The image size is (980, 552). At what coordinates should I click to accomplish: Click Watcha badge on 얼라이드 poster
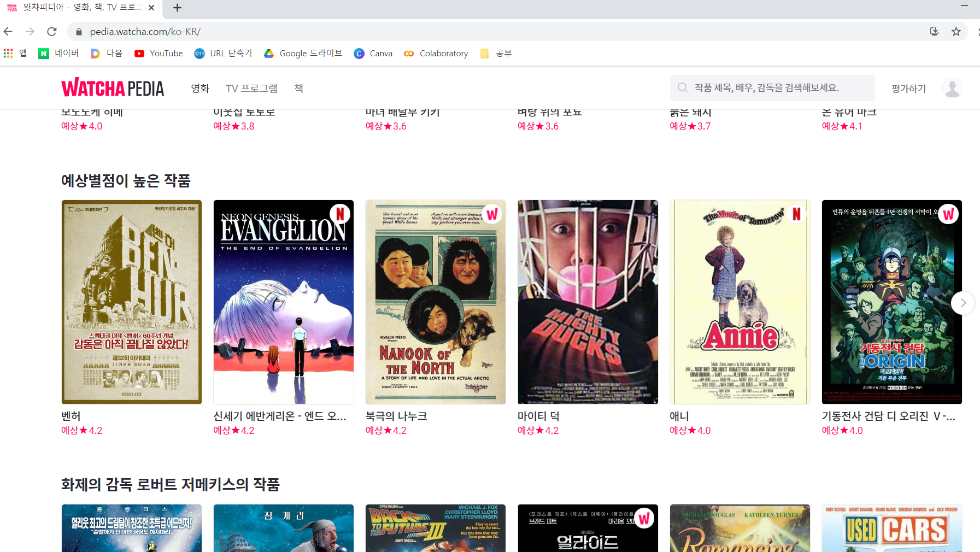pyautogui.click(x=644, y=518)
